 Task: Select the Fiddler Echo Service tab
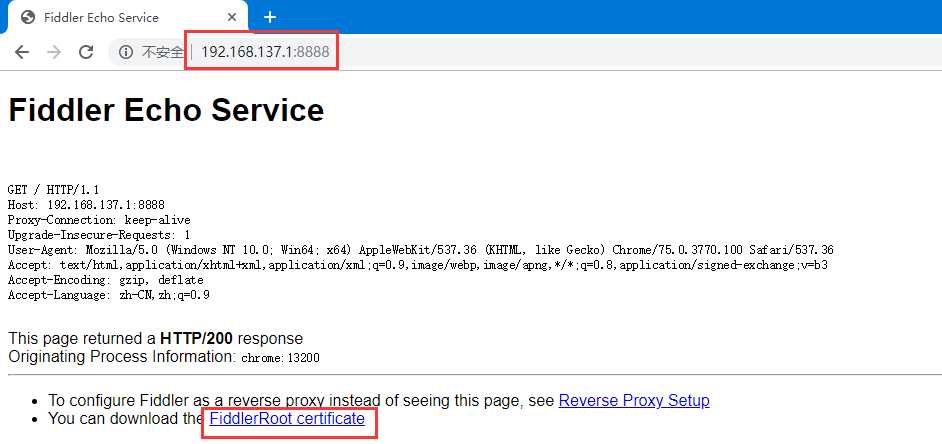127,17
